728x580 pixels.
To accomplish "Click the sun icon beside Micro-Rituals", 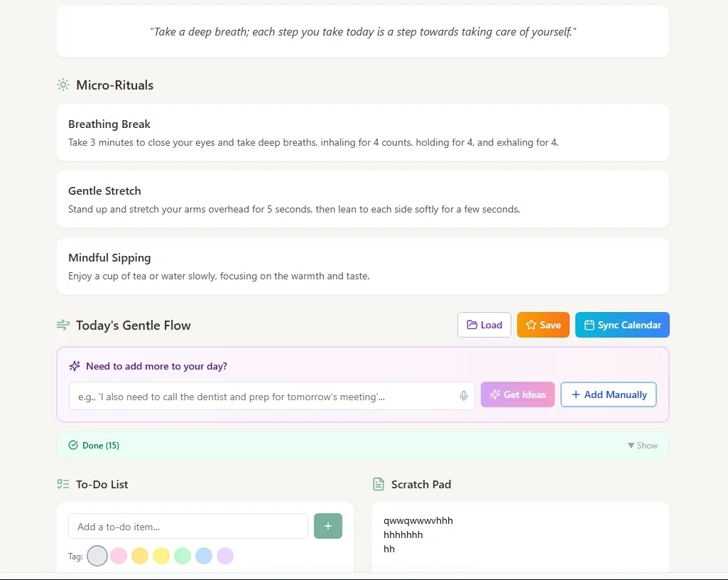I will tap(63, 85).
